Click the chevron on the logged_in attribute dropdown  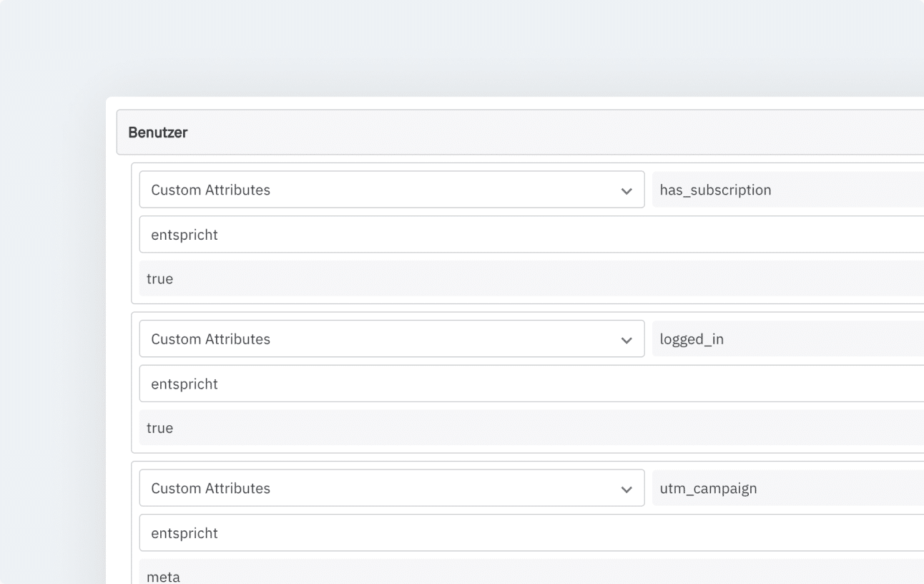pos(626,340)
